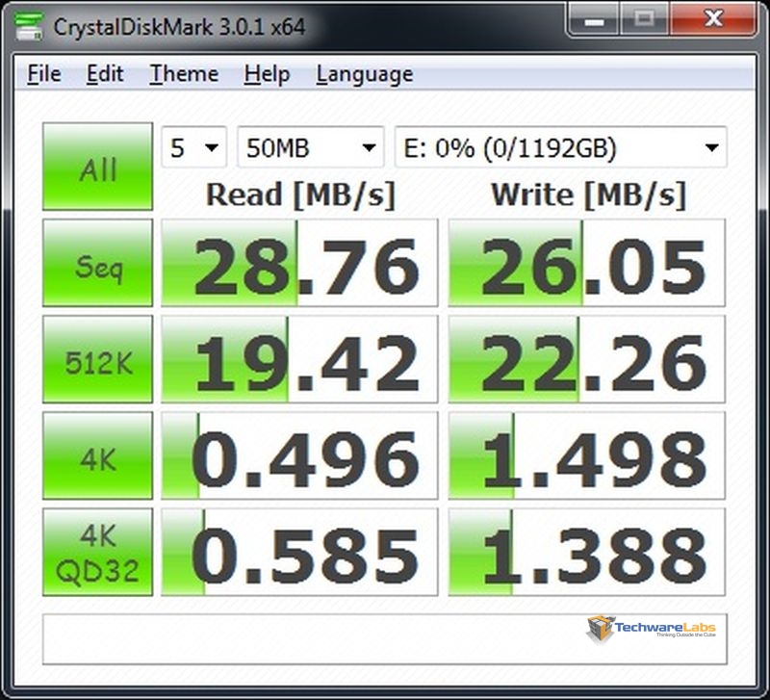This screenshot has height=700, width=770.
Task: Click the Seq read result 28.76
Action: (x=299, y=263)
